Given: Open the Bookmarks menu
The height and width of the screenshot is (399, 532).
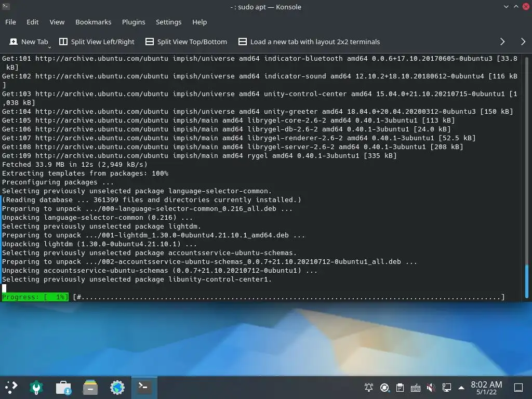Looking at the screenshot, I should (94, 22).
